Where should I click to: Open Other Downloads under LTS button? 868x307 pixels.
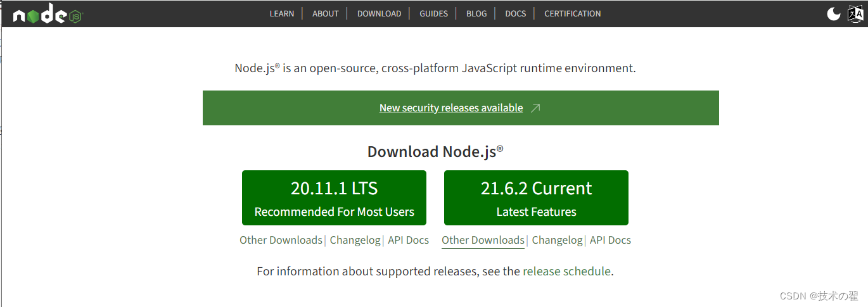281,240
